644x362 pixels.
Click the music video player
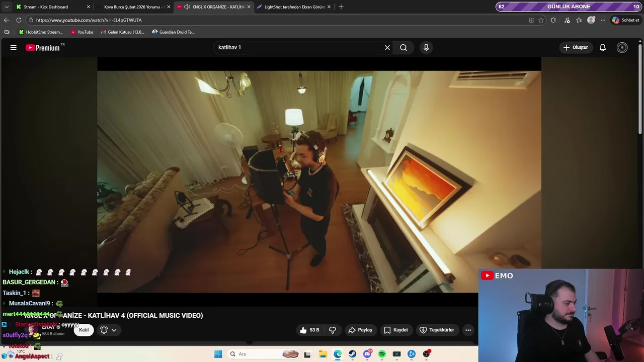[x=319, y=182]
